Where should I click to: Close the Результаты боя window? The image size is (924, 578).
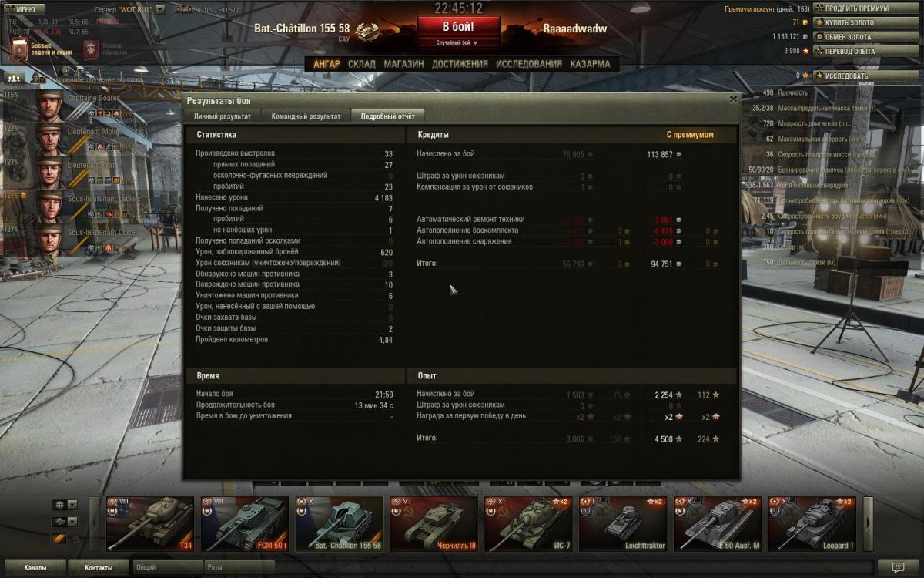[x=733, y=99]
